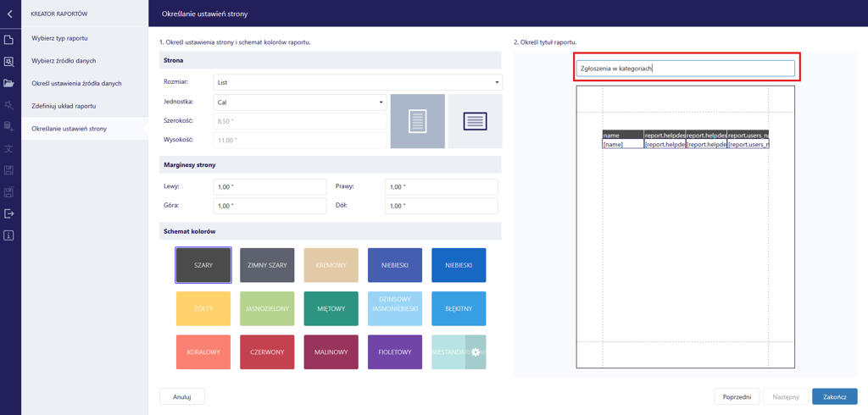
Task: Open the Rozmiar page size dropdown
Action: 357,82
